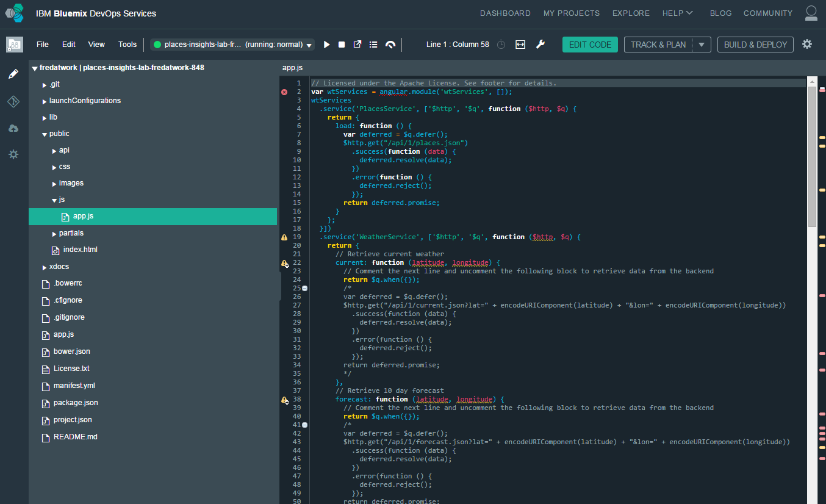Screen dimensions: 826x504
Task: Open the Git repository diamond icon in sidebar
Action: pos(13,101)
